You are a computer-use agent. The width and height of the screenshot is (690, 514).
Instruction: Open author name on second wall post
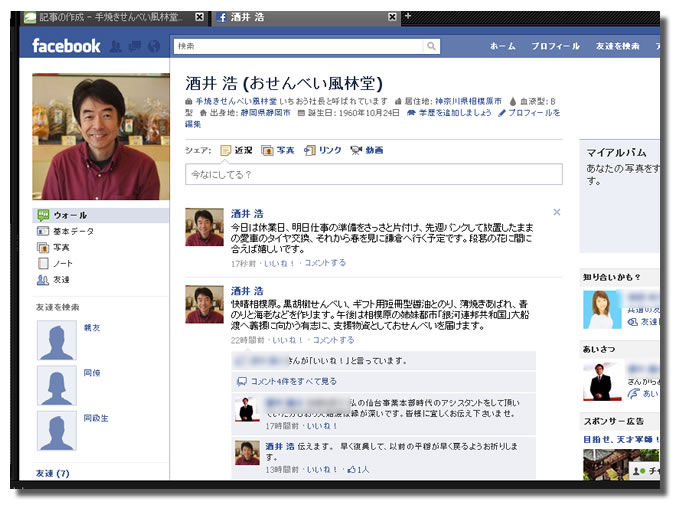point(247,291)
